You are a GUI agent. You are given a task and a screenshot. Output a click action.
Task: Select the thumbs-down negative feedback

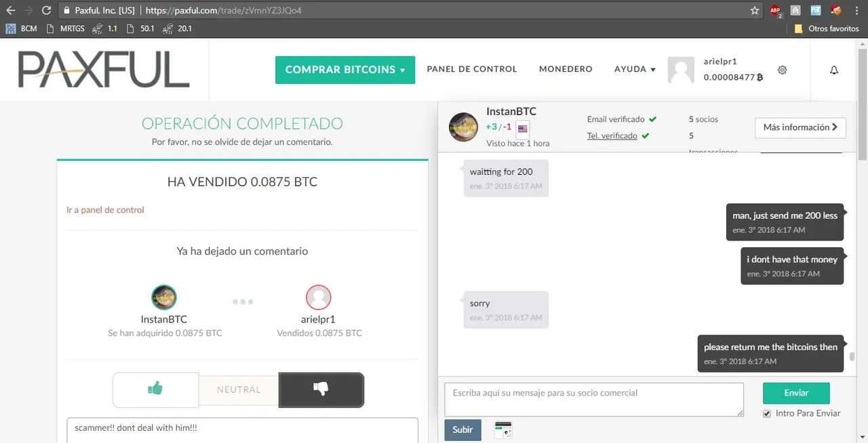[x=321, y=389]
